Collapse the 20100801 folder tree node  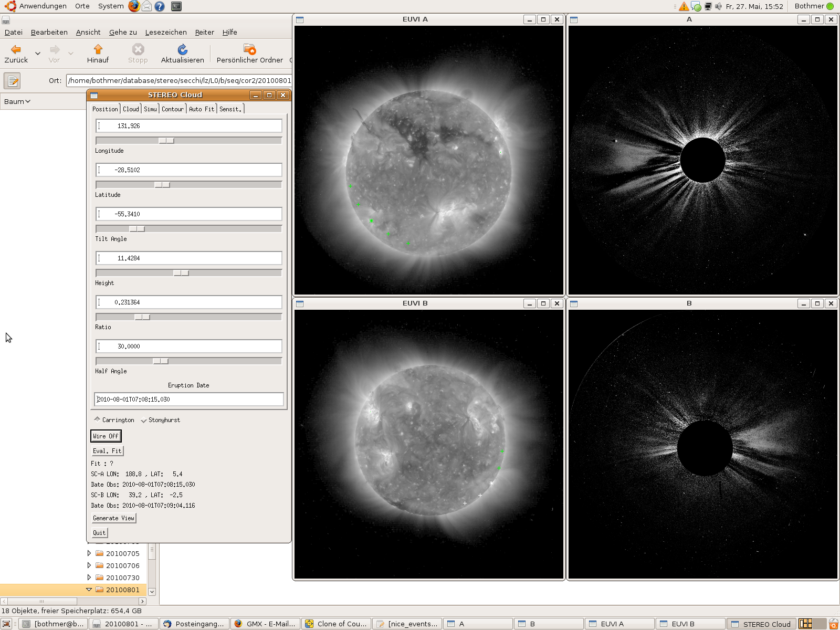point(89,590)
